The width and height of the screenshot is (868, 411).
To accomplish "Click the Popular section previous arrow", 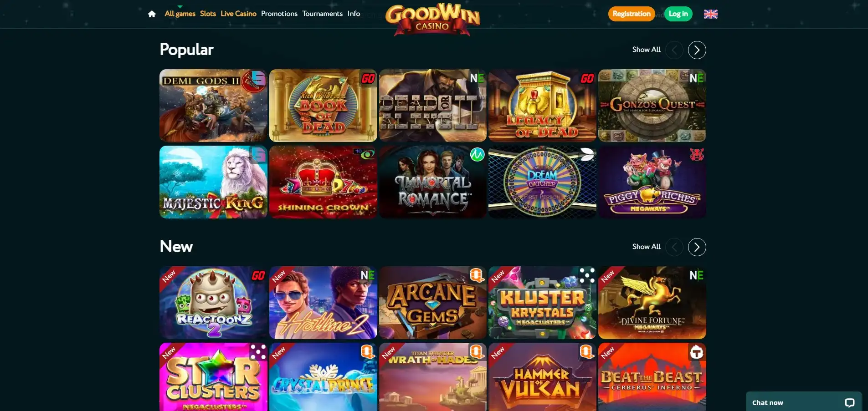I will 674,50.
